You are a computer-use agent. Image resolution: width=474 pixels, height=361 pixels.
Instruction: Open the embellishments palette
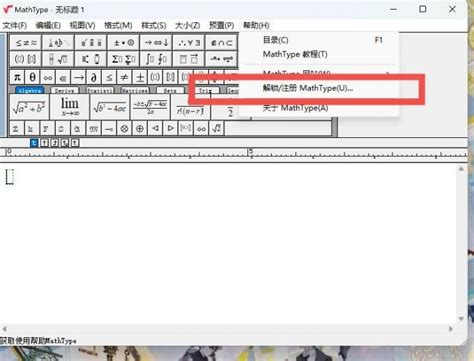pos(91,43)
